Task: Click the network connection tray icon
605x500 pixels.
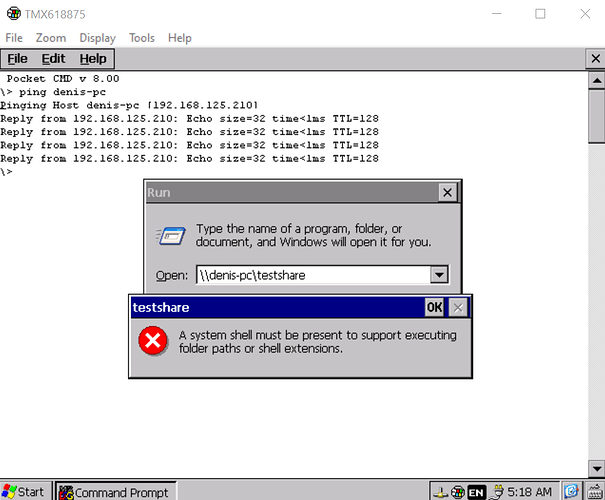Action: (440, 492)
